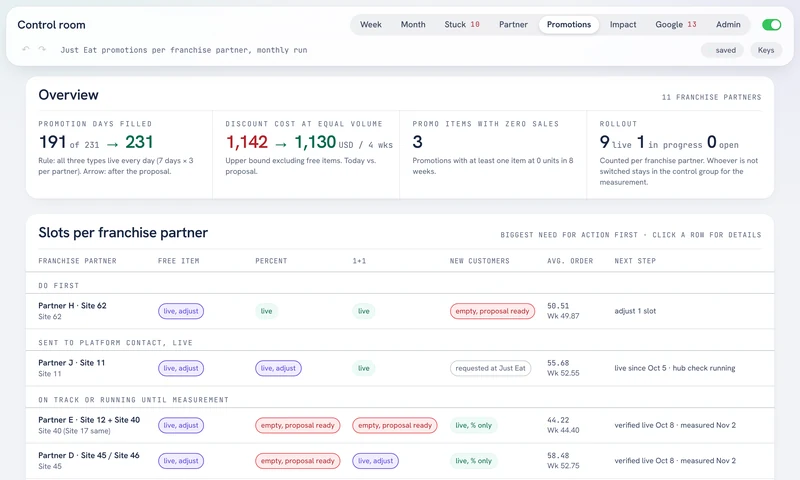
Task: Click average order value 58.48
Action: coord(558,456)
